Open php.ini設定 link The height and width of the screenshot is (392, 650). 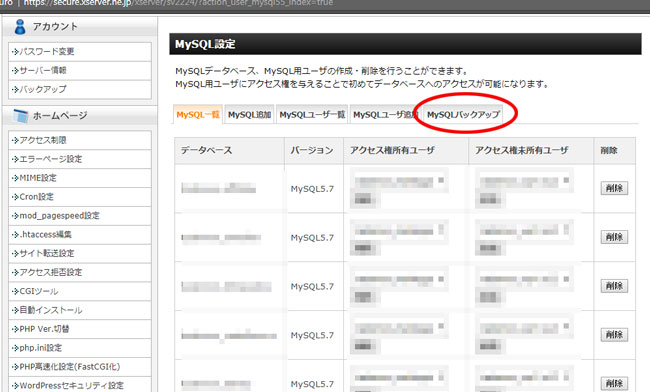80,348
